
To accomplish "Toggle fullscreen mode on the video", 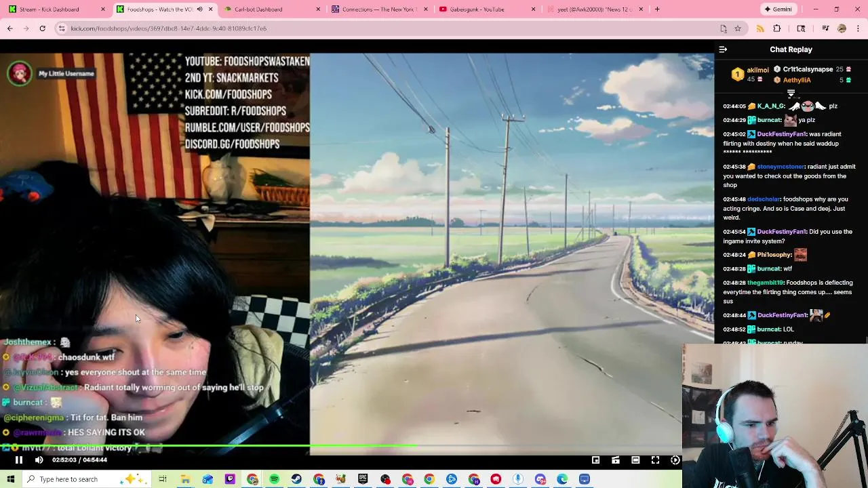I will 655,460.
